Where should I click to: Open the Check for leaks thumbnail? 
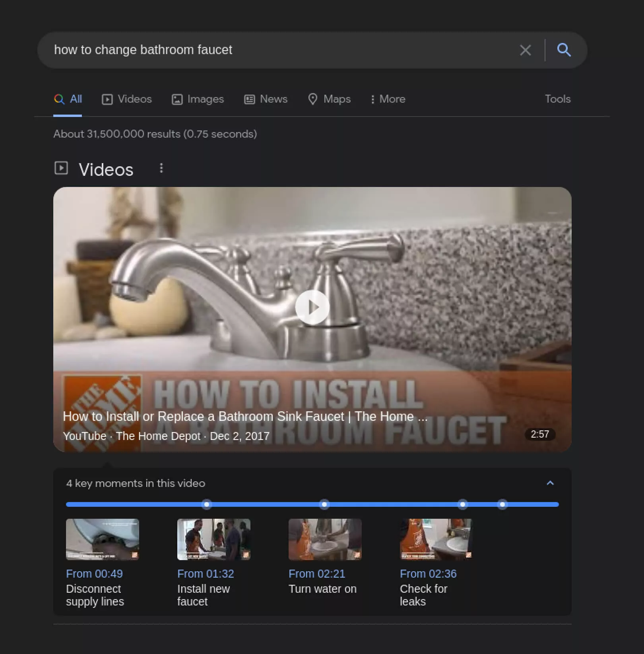(x=436, y=539)
